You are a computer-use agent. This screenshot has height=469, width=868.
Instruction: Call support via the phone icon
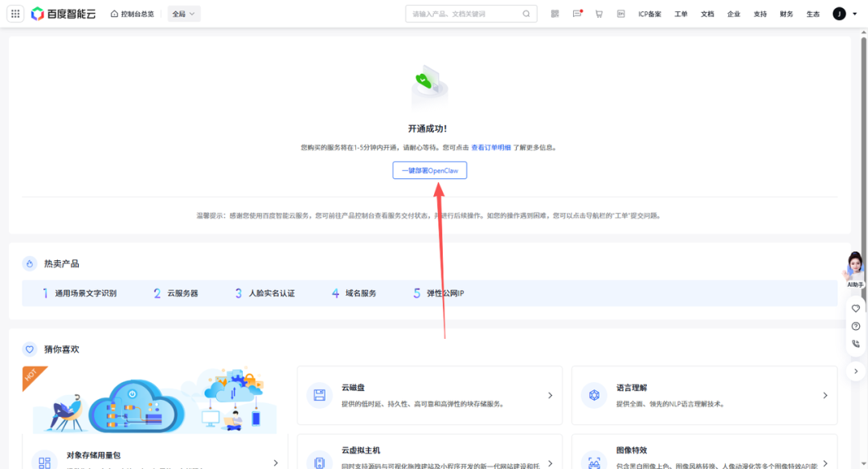pos(855,344)
